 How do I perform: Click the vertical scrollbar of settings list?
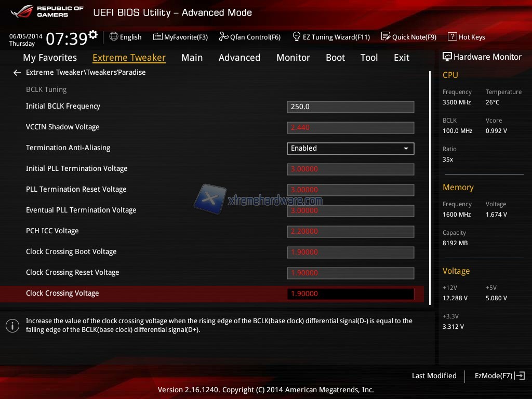(430, 187)
